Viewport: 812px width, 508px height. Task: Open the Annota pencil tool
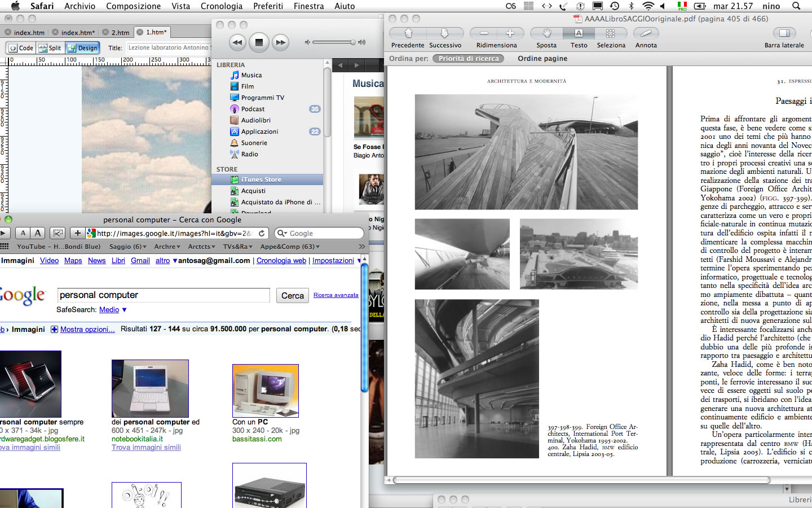646,33
